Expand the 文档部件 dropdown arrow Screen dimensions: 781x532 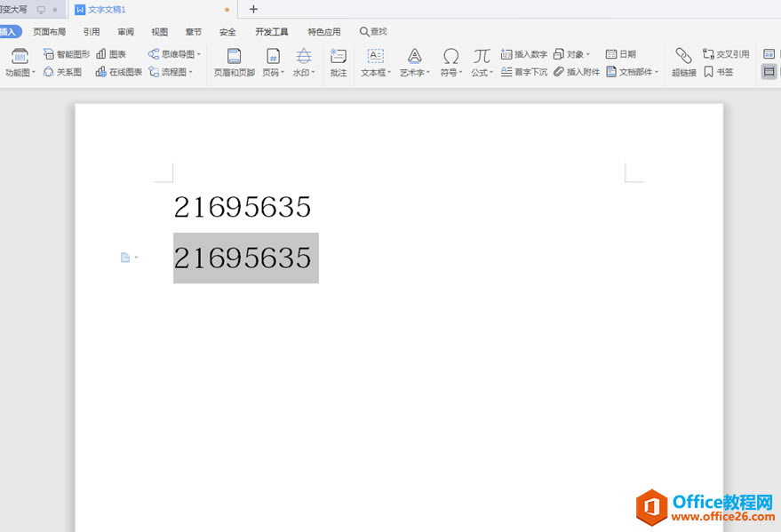(657, 73)
